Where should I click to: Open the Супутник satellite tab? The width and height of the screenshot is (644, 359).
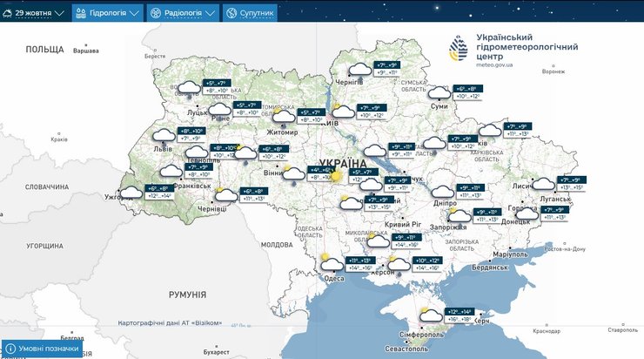point(250,13)
